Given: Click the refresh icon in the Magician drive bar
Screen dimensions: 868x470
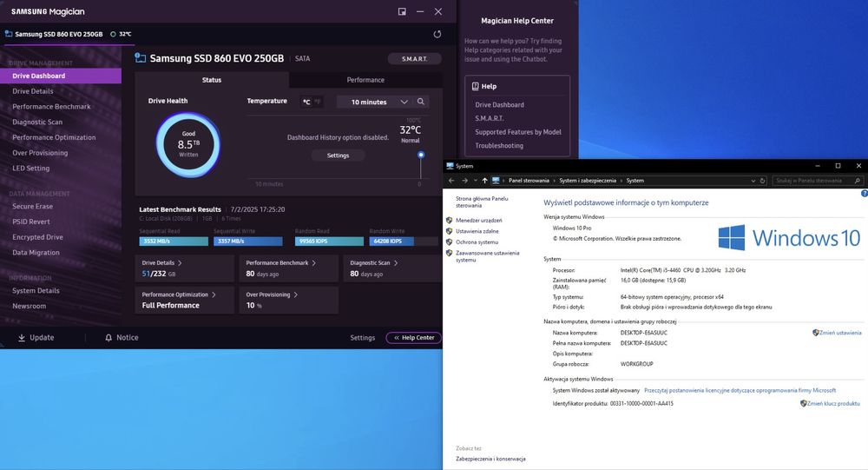Looking at the screenshot, I should pyautogui.click(x=437, y=34).
